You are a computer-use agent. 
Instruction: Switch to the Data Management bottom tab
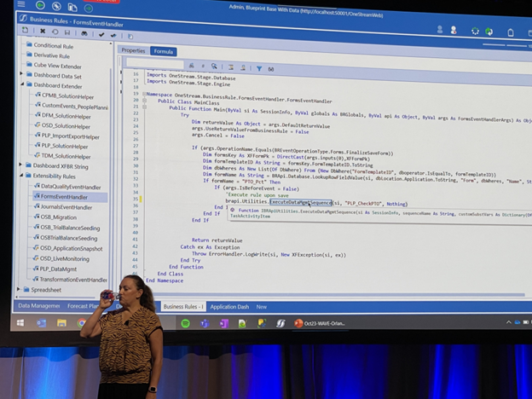click(38, 306)
